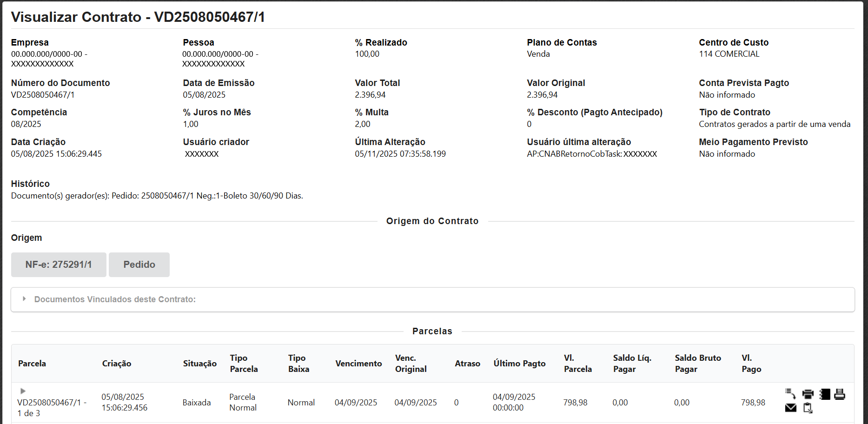Click the rightmost printer icon in the row
Image resolution: width=868 pixels, height=424 pixels.
coord(840,394)
